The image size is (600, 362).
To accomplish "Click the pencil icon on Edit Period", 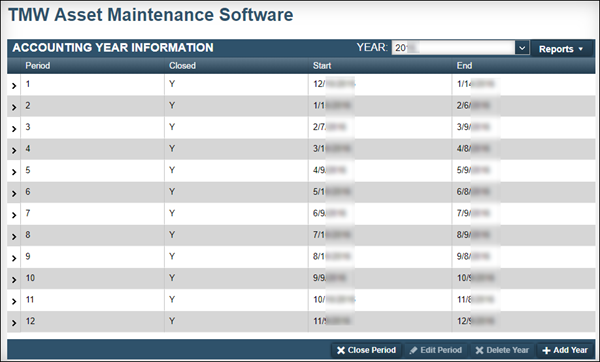I will click(413, 350).
